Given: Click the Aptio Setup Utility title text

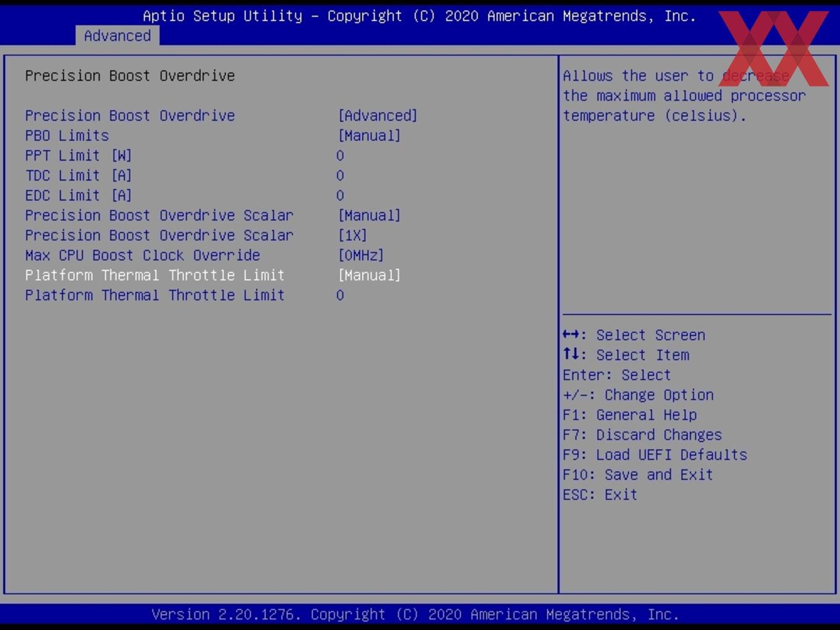Looking at the screenshot, I should pyautogui.click(x=419, y=16).
